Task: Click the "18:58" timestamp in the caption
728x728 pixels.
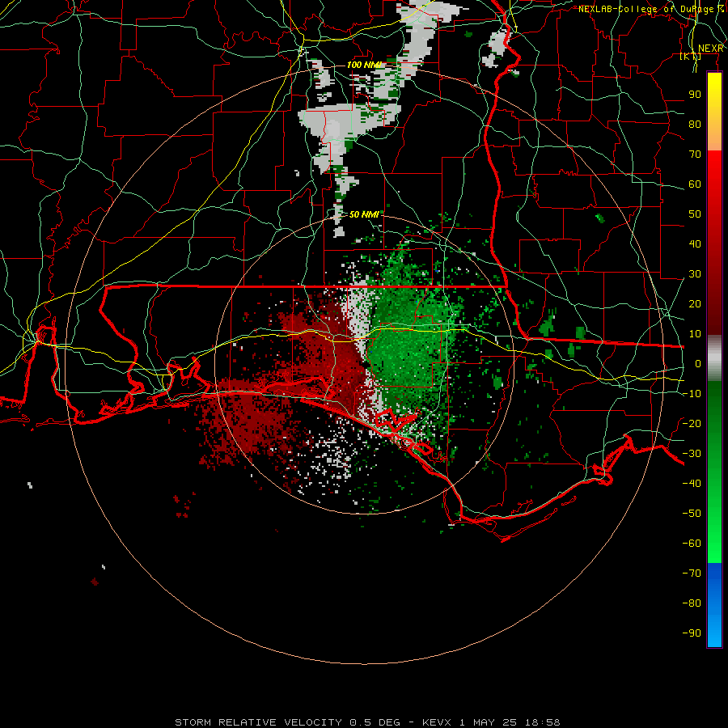Action: (x=542, y=722)
